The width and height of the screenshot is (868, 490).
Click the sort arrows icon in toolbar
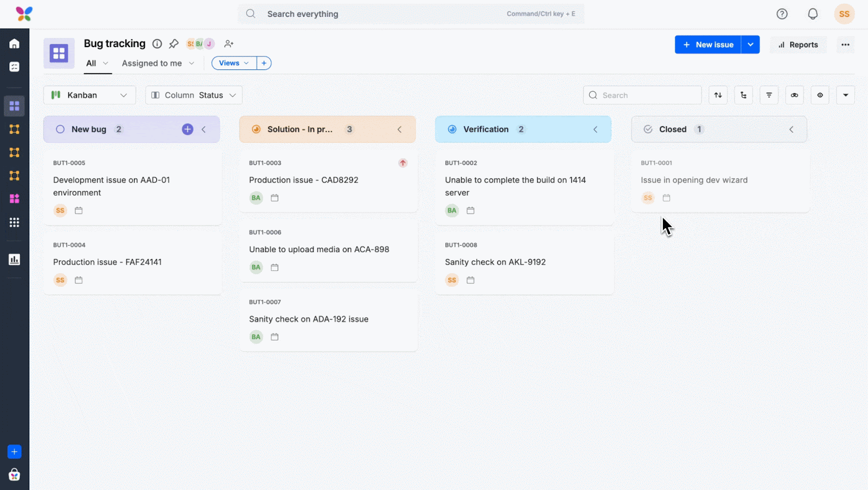click(718, 95)
